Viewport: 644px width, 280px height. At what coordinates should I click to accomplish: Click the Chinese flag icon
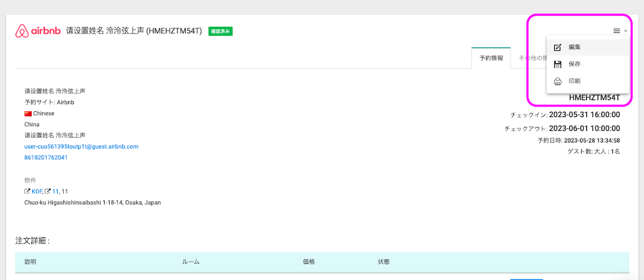pos(28,114)
